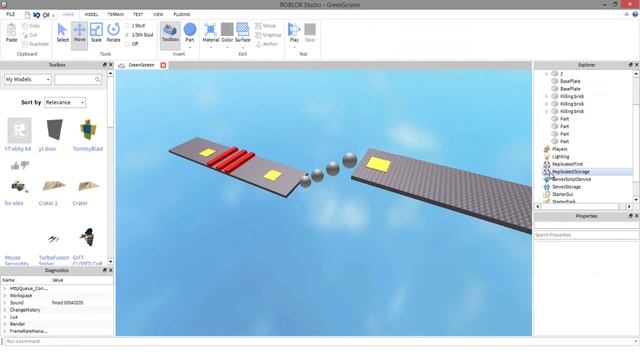Select 1/5th Stud grid snapping

pos(139,35)
